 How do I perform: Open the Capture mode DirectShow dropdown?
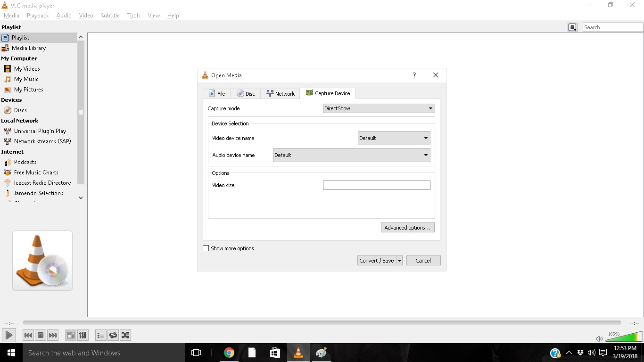379,108
